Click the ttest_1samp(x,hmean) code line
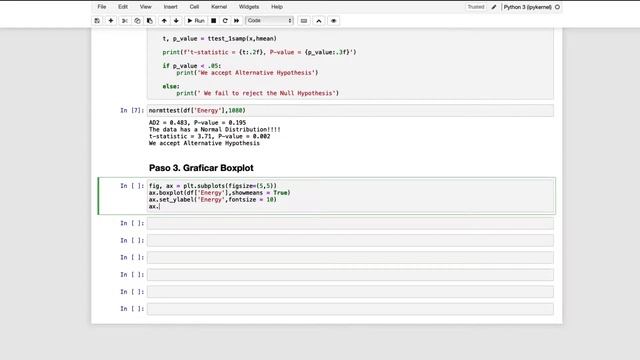640x360 pixels. [220, 38]
